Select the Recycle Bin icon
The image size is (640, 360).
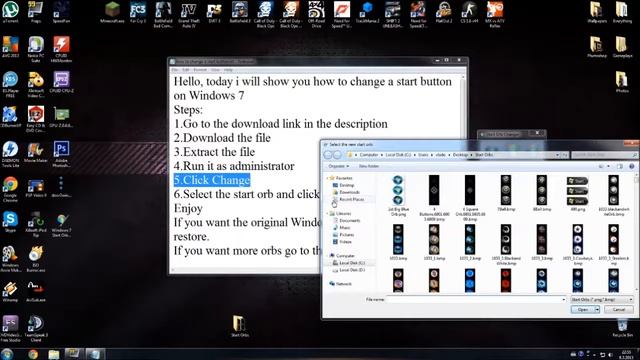coord(622,329)
